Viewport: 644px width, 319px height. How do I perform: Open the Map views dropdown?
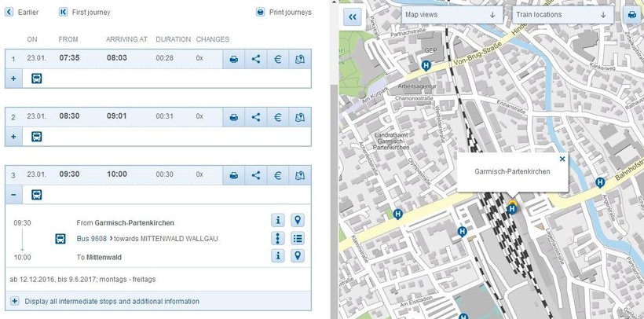pyautogui.click(x=451, y=15)
